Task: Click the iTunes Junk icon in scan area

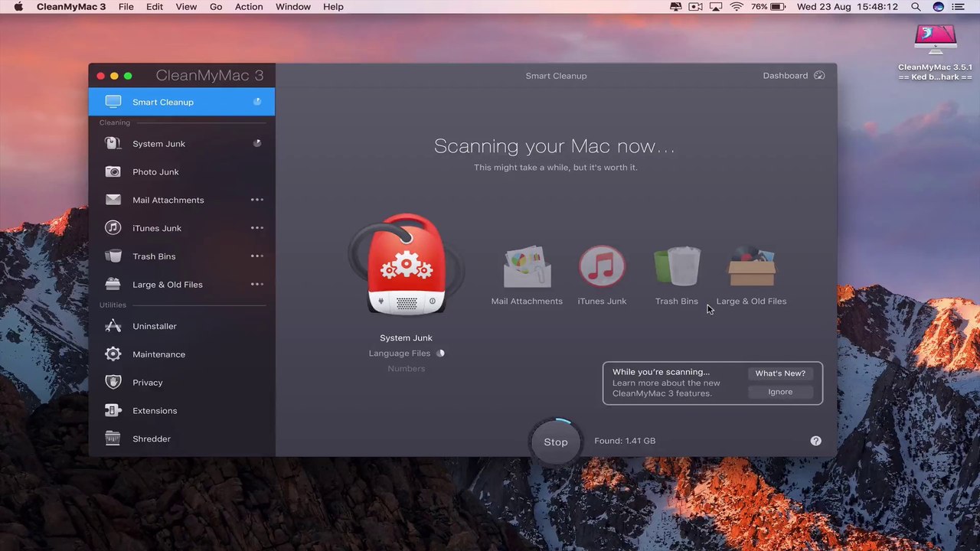Action: (x=602, y=267)
